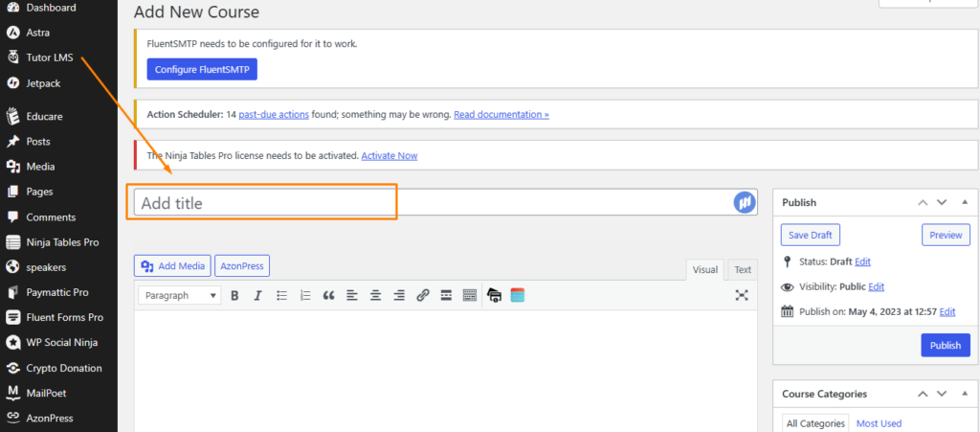Click the AzonPress editor button
This screenshot has width=980, height=432.
(242, 266)
